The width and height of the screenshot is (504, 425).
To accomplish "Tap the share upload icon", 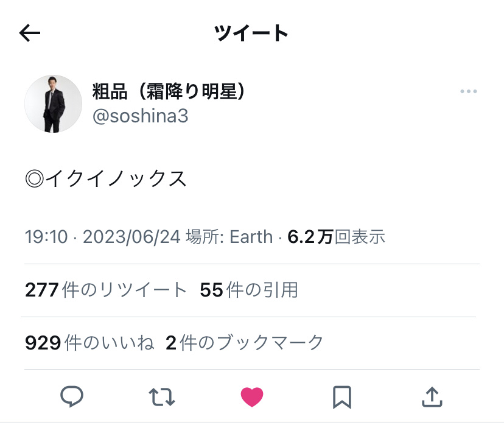I will (432, 398).
